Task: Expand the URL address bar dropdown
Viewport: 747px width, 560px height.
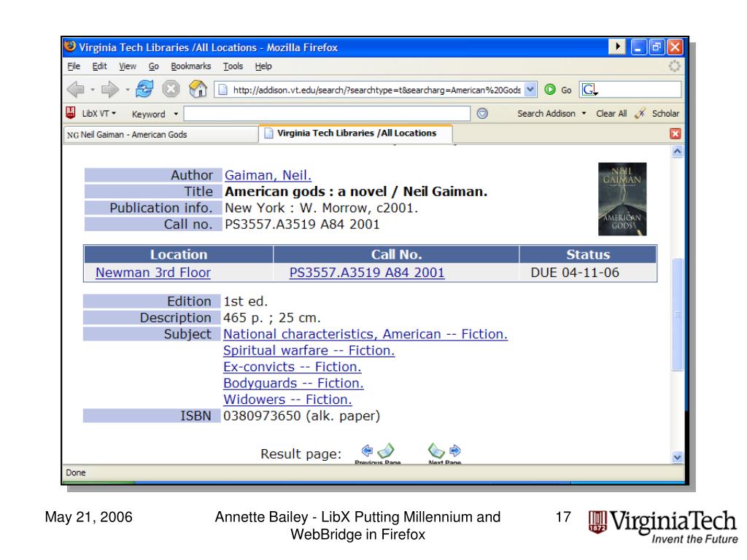Action: click(530, 90)
